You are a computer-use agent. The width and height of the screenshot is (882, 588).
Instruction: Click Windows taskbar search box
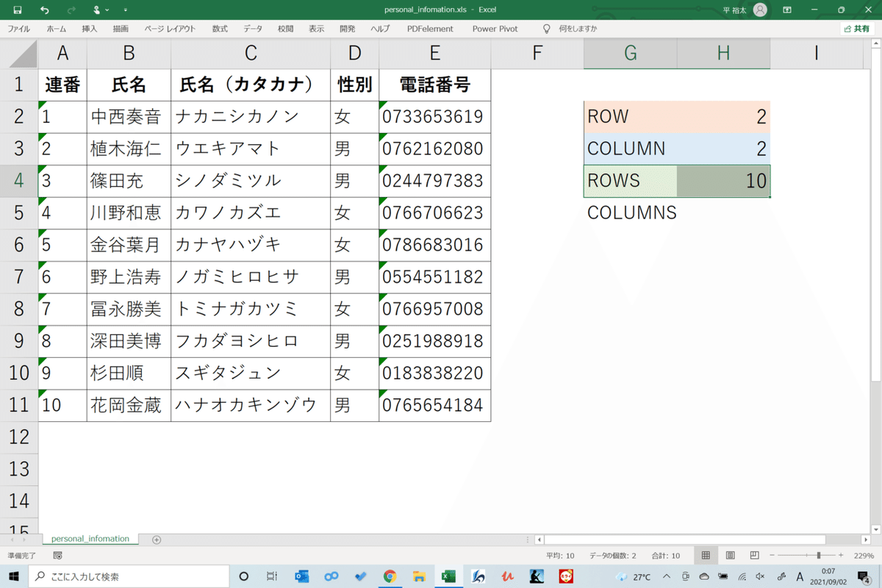[129, 576]
